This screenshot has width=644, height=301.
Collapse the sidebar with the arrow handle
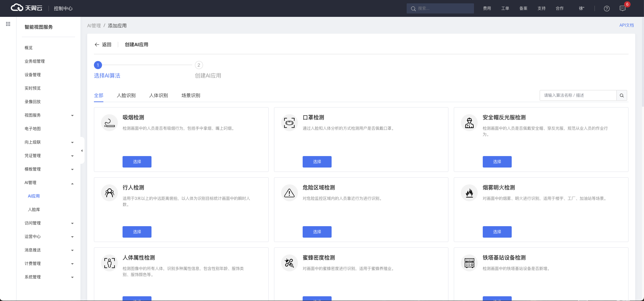click(82, 151)
